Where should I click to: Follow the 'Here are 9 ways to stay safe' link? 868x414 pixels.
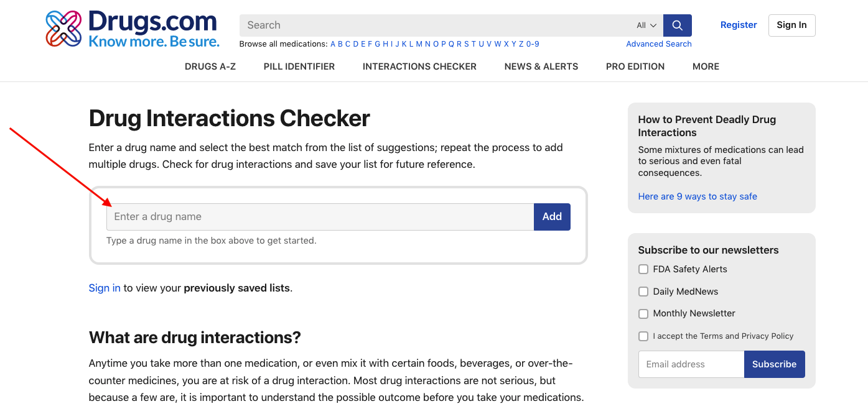click(698, 196)
